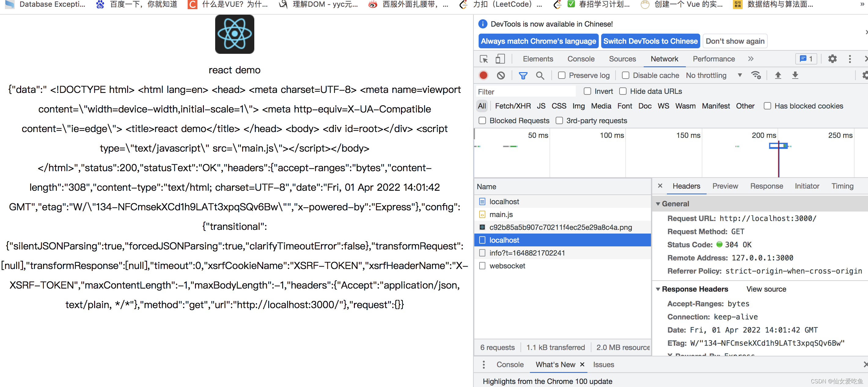Screen dimensions: 868x387
Task: Open the drawer three-dot menu
Action: (x=484, y=364)
